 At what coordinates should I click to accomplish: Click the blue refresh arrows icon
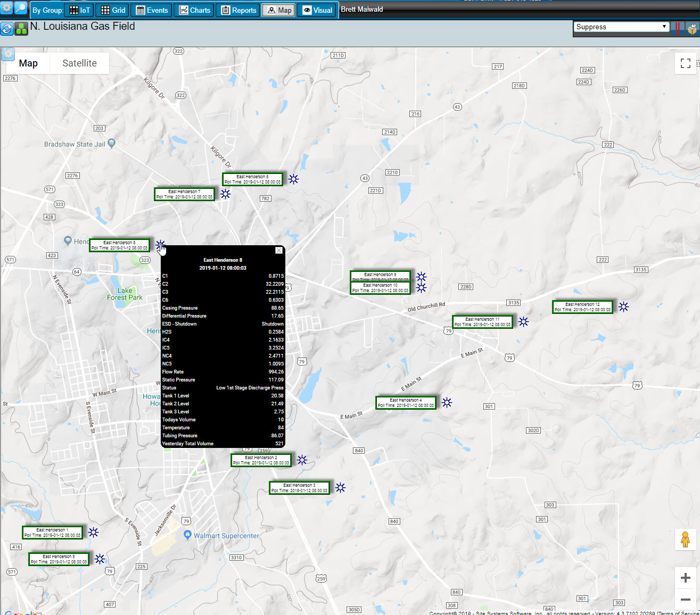click(x=7, y=29)
